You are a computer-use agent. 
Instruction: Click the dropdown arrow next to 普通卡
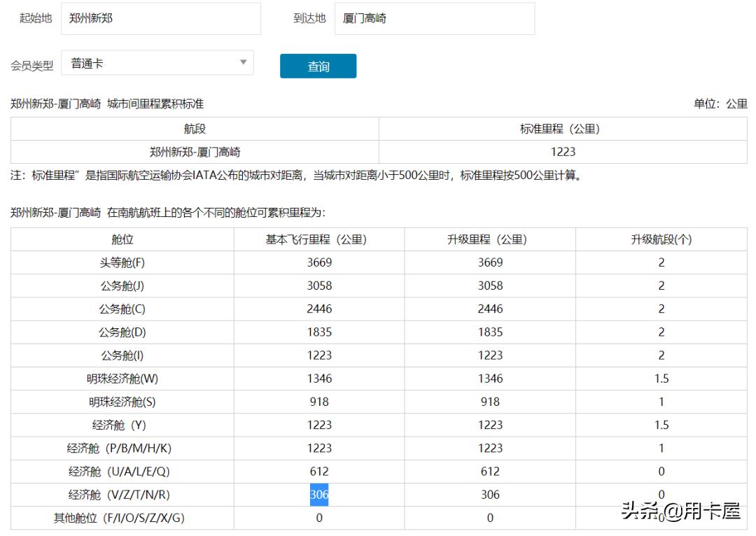coord(243,63)
